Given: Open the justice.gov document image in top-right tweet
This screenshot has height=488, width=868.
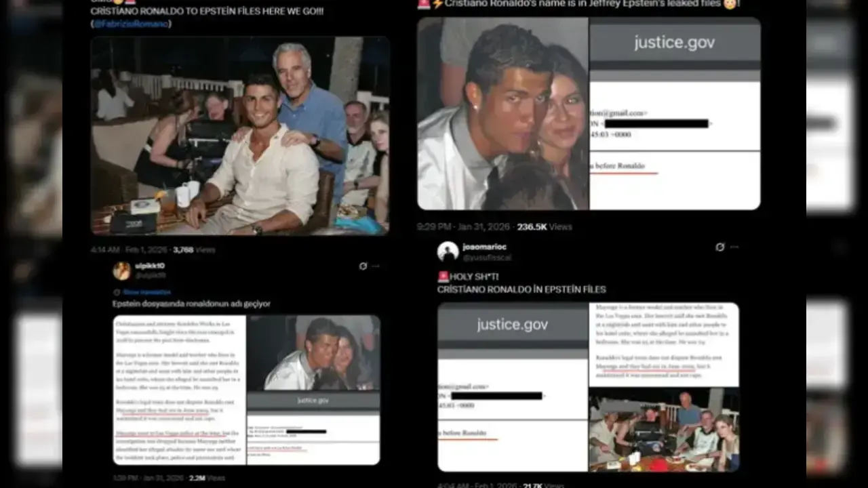Looking at the screenshot, I should pos(675,113).
